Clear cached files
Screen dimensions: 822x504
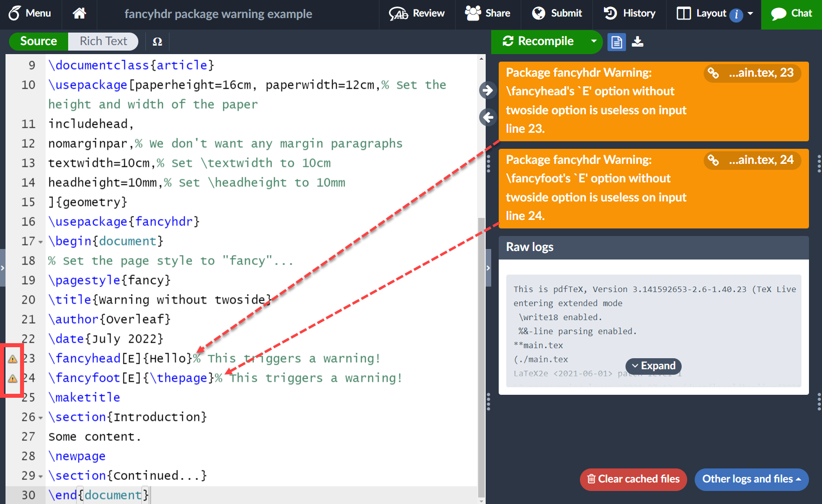point(633,479)
